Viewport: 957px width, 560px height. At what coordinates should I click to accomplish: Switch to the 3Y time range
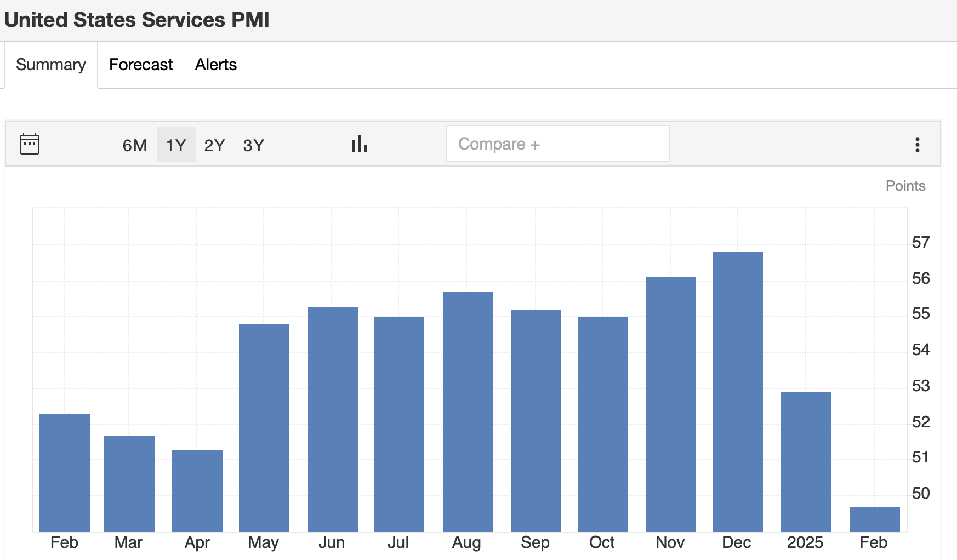[254, 145]
